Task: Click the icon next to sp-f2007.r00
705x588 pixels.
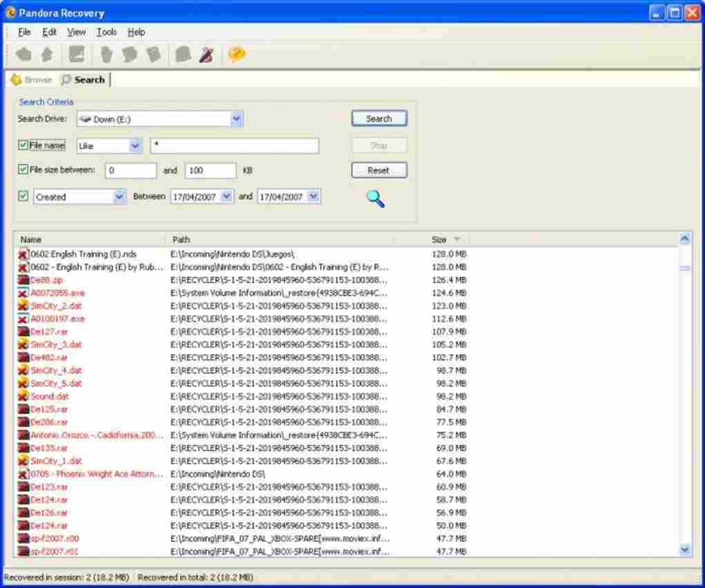Action: 23,538
